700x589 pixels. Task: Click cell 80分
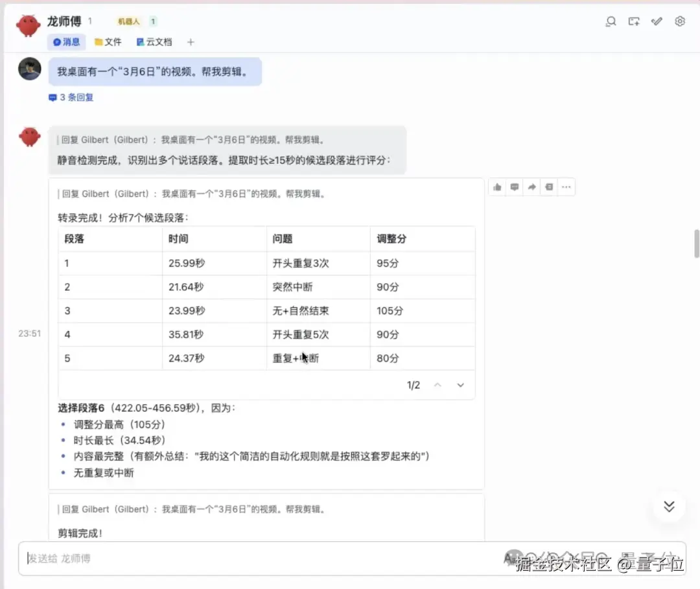click(388, 358)
